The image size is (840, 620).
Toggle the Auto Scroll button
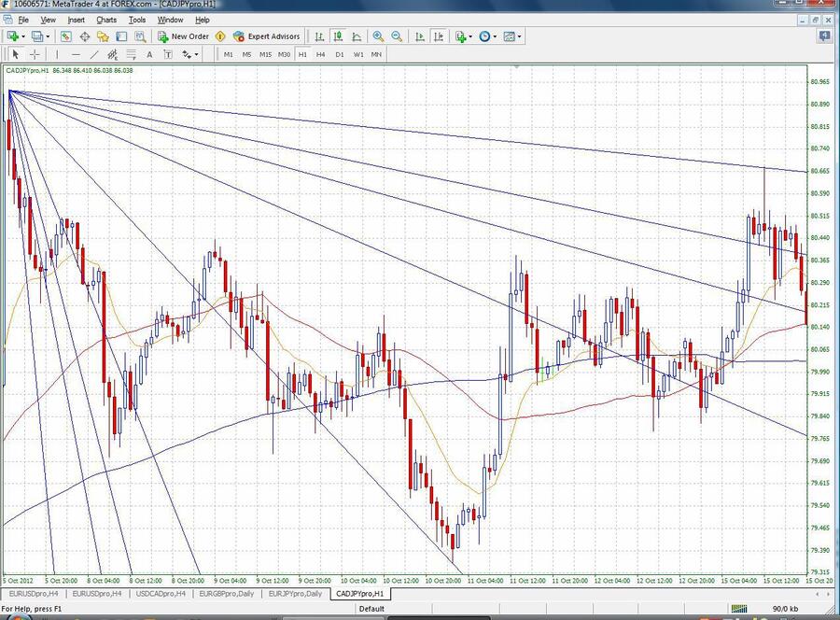tap(419, 36)
